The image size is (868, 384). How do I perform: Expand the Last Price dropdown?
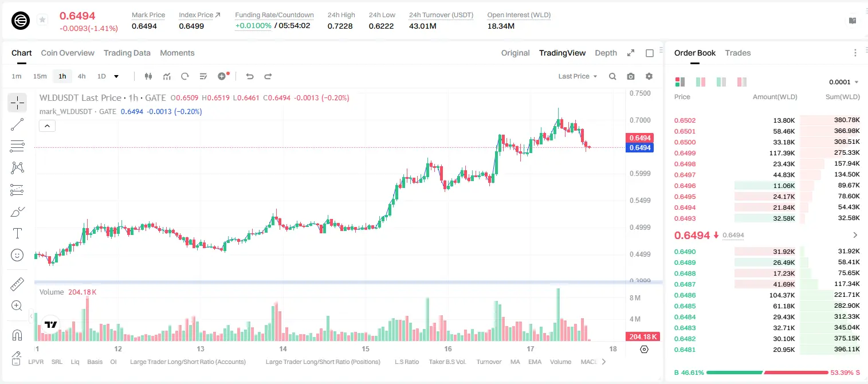click(x=578, y=76)
